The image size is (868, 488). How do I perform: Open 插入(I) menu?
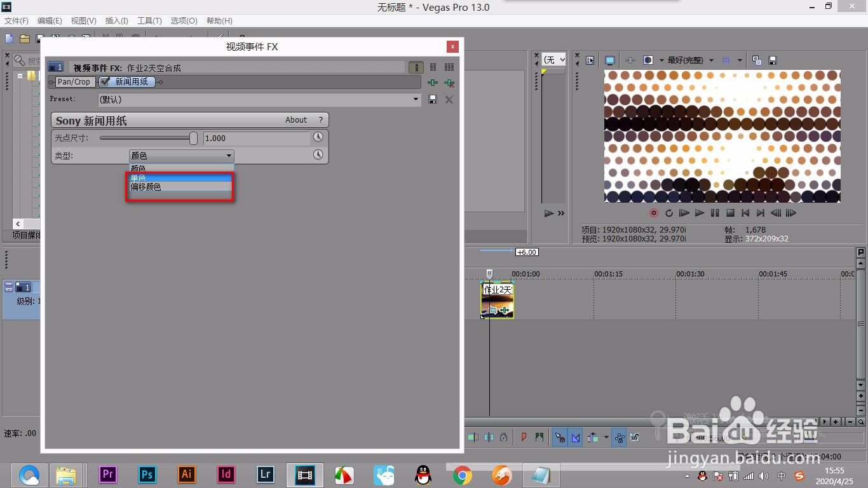click(116, 21)
